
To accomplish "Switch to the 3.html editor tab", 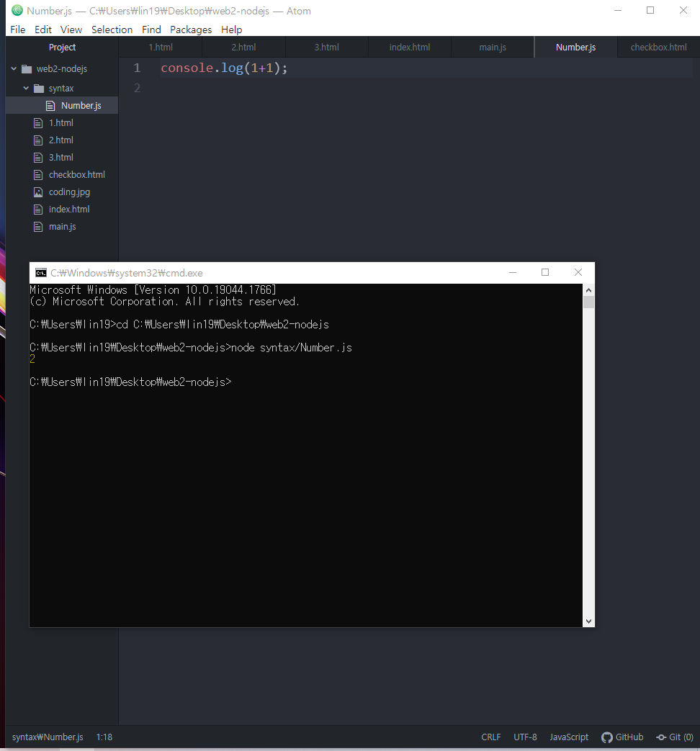I will pyautogui.click(x=327, y=48).
